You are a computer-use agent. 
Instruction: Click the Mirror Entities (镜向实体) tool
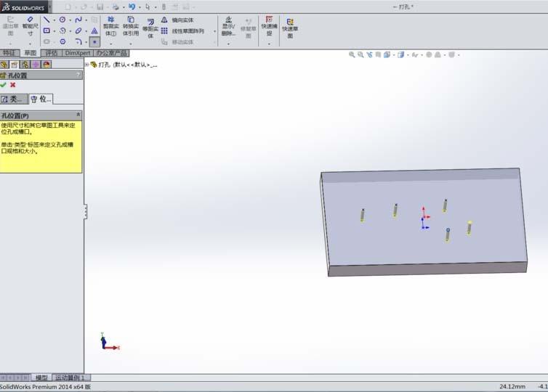pos(177,20)
